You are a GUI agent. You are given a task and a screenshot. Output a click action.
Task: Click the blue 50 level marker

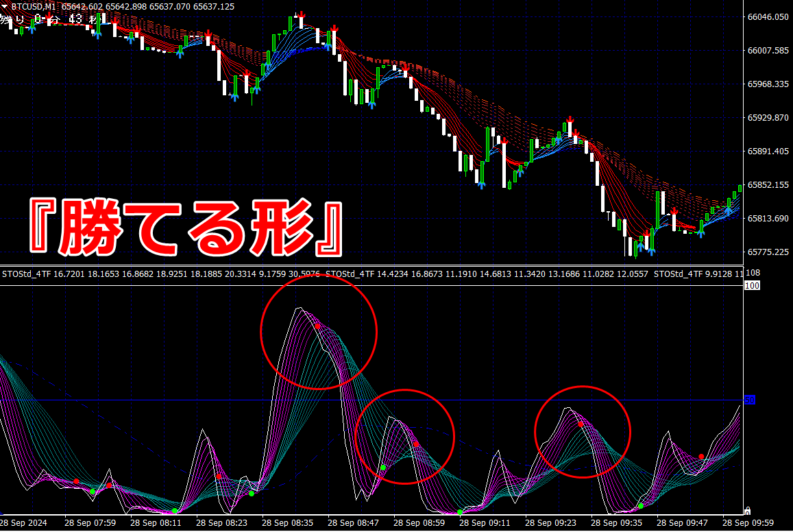point(750,400)
